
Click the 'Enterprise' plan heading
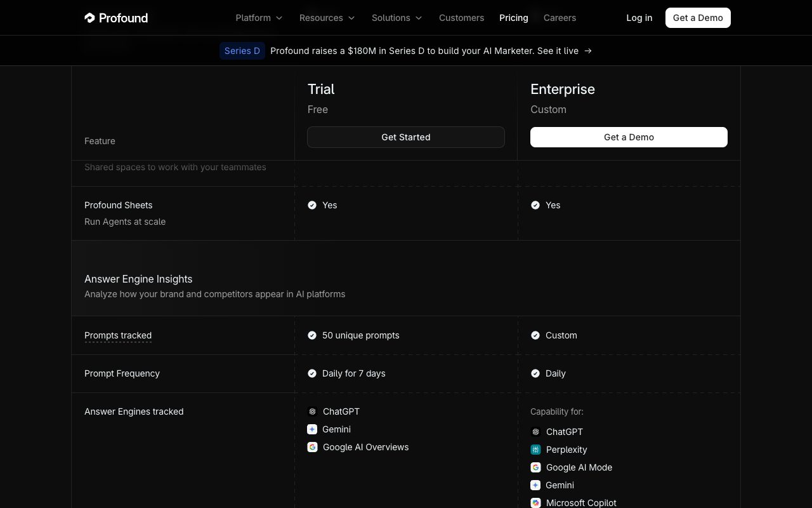click(x=563, y=89)
